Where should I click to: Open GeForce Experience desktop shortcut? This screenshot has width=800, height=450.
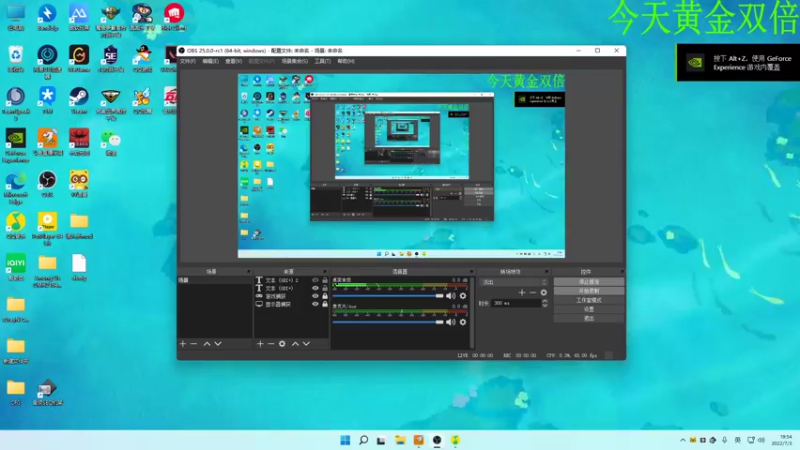pyautogui.click(x=16, y=145)
